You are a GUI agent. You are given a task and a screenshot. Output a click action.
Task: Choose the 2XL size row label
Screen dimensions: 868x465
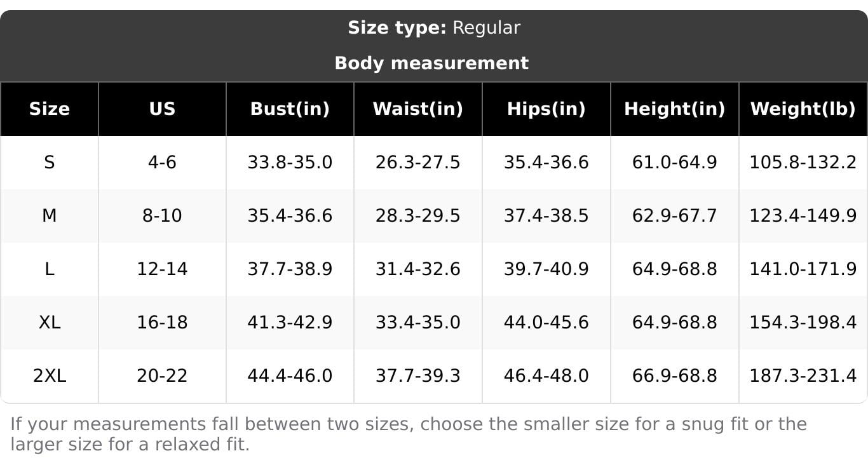(50, 376)
